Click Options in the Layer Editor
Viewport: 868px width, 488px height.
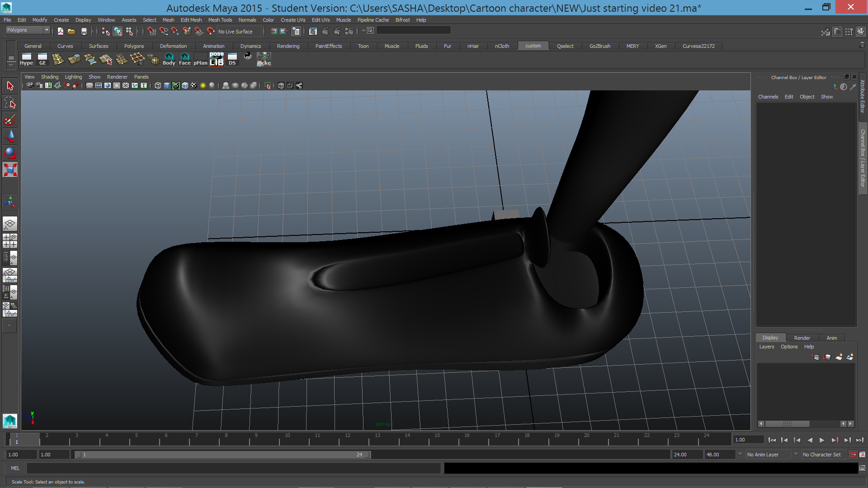pos(789,347)
